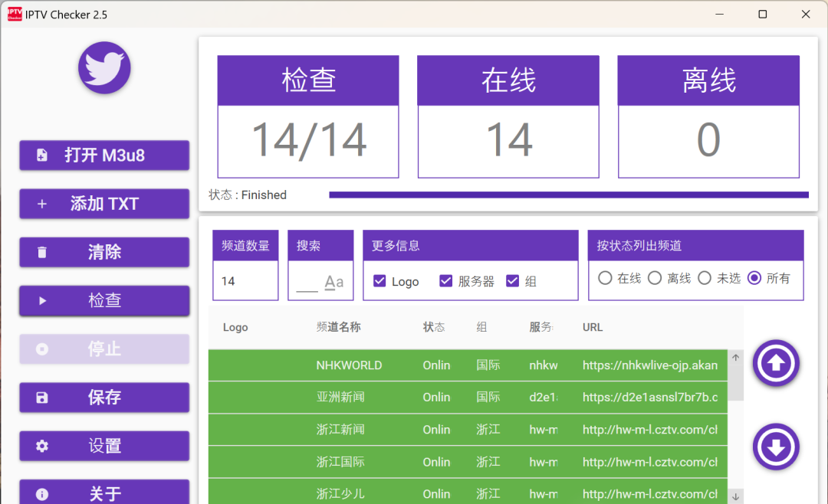Click the Twitter bird logo
828x504 pixels.
[x=104, y=68]
